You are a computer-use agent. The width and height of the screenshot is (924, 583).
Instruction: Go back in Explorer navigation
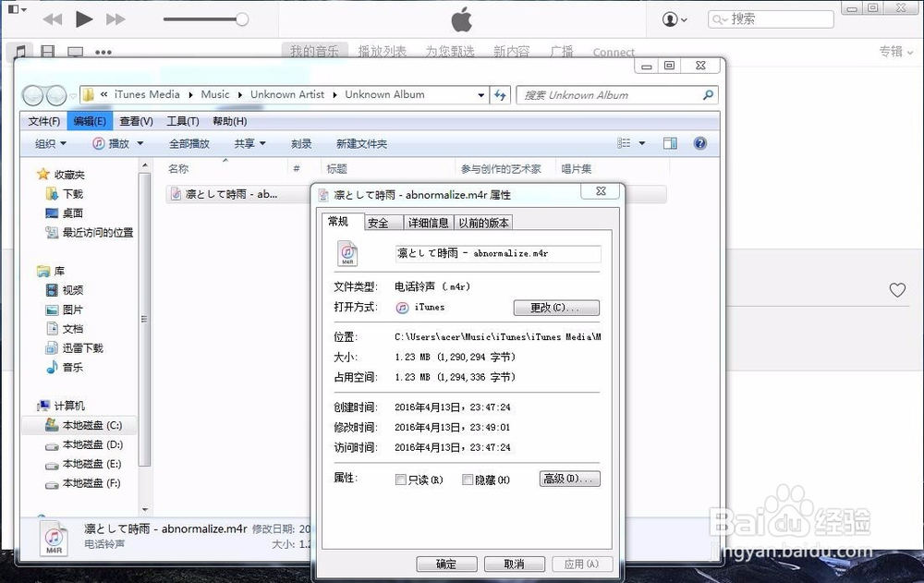point(33,95)
